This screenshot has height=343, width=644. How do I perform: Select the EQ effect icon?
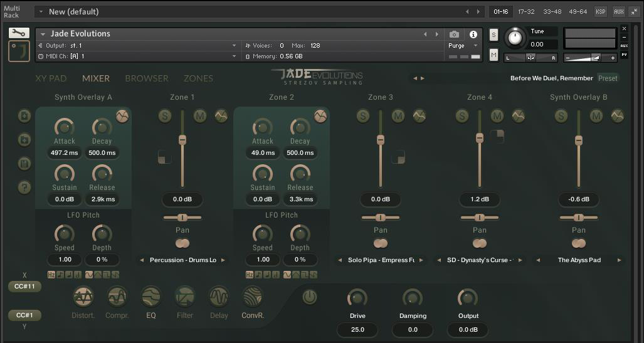pos(150,297)
